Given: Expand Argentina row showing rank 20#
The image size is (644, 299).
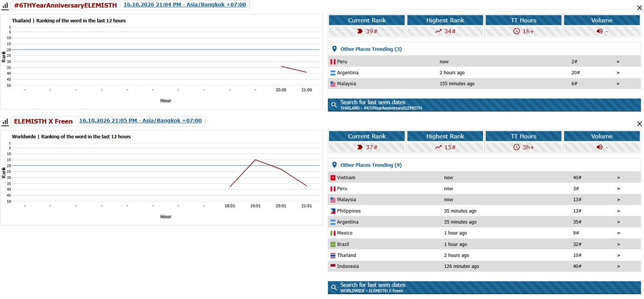Looking at the screenshot, I should 618,72.
